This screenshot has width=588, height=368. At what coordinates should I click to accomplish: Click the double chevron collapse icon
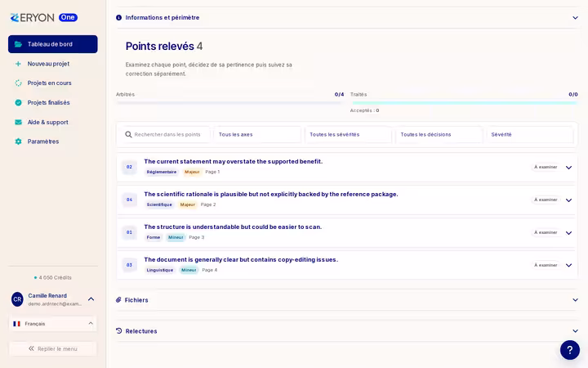click(31, 348)
